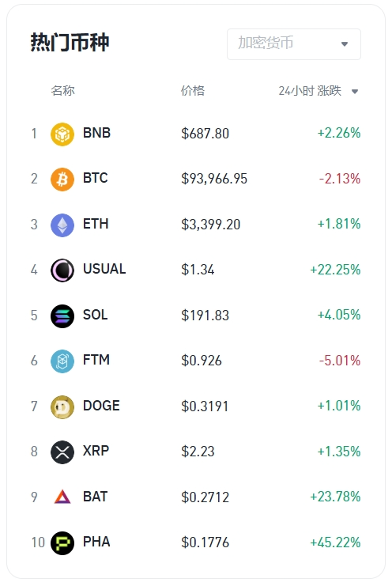This screenshot has width=392, height=586.
Task: Click the USUAL token icon
Action: [x=62, y=270]
